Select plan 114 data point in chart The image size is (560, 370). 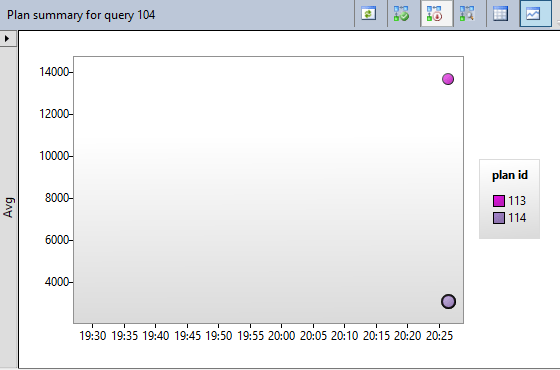(x=449, y=301)
